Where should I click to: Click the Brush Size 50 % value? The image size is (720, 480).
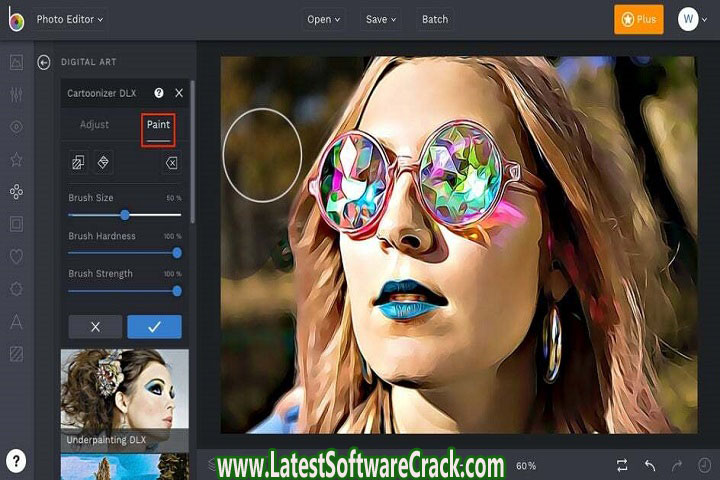[x=174, y=198]
